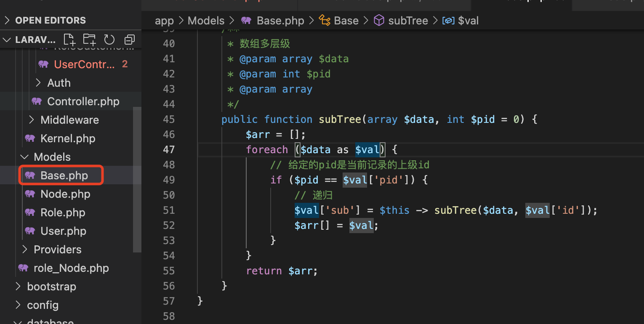
Task: Click '$arr = [];' on line 46
Action: click(276, 135)
